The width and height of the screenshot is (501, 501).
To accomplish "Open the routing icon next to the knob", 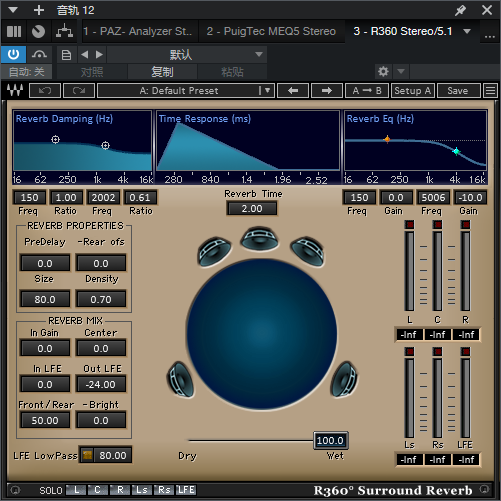I will [64, 32].
